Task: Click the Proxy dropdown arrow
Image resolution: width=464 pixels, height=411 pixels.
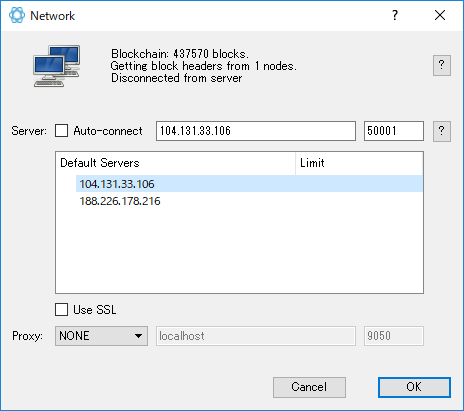Action: (139, 336)
